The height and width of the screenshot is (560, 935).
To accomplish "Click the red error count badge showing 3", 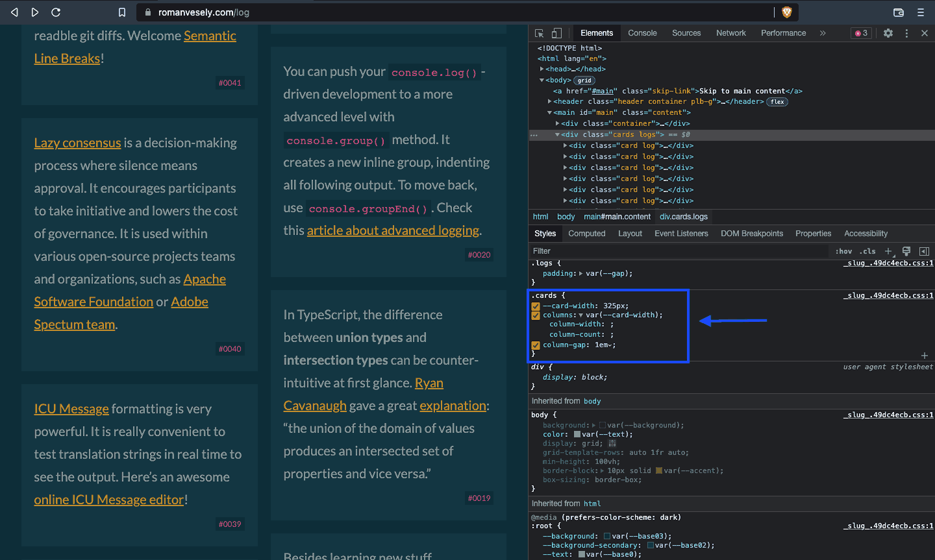I will [x=861, y=32].
